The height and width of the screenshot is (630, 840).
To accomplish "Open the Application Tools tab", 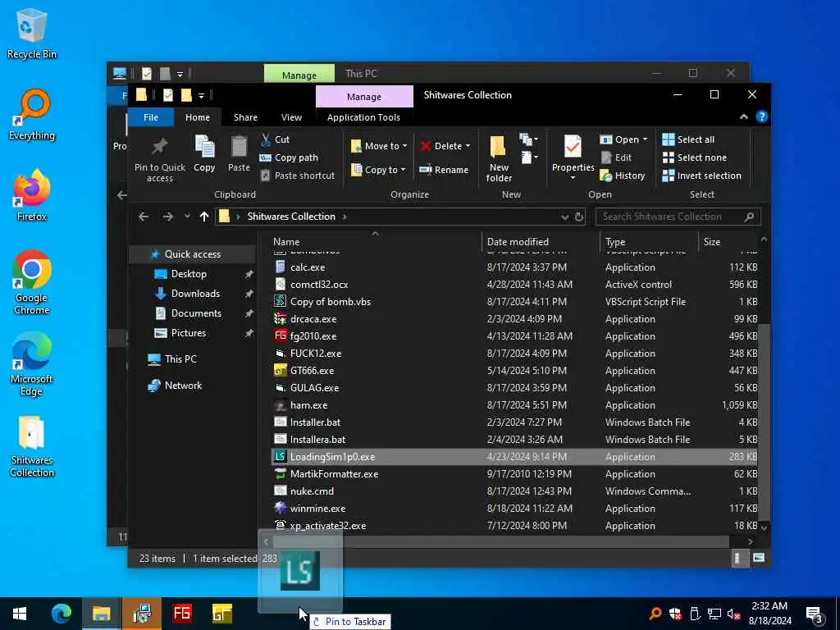I will (363, 116).
